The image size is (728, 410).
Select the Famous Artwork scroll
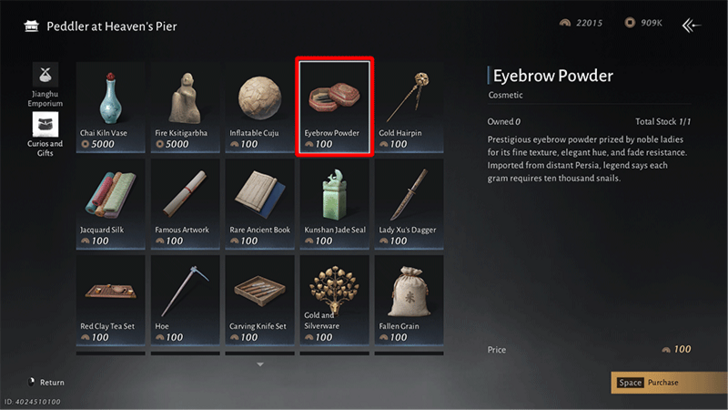[x=185, y=204]
